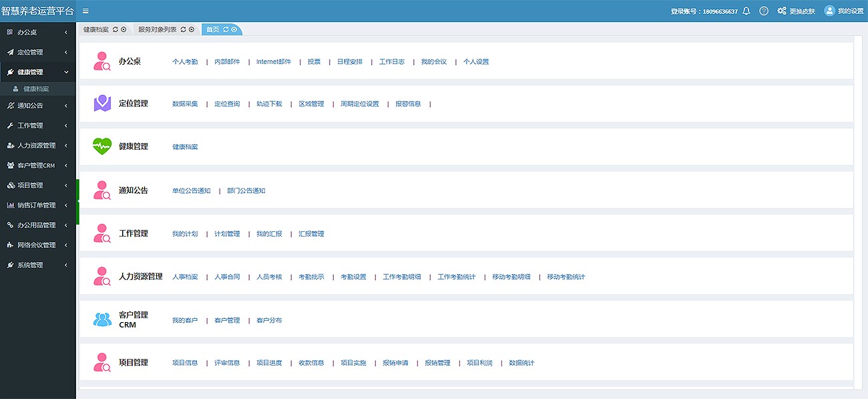
Task: Click the sidebar 项目管理 cubes icon
Action: pyautogui.click(x=10, y=185)
